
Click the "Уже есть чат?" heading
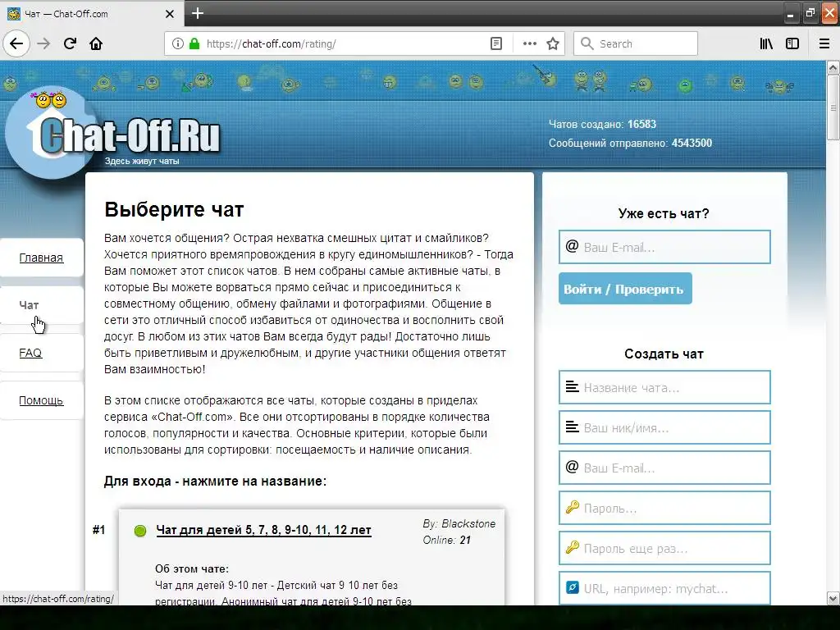pyautogui.click(x=664, y=214)
